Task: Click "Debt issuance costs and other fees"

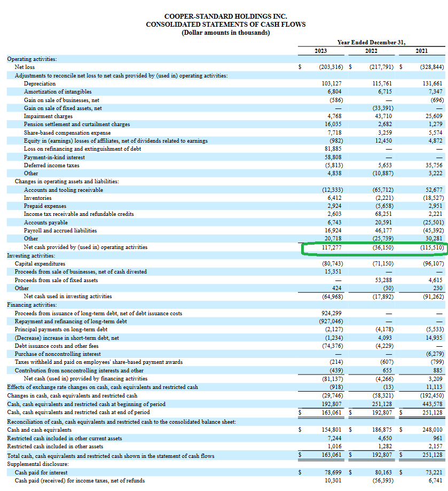Action: point(57,346)
